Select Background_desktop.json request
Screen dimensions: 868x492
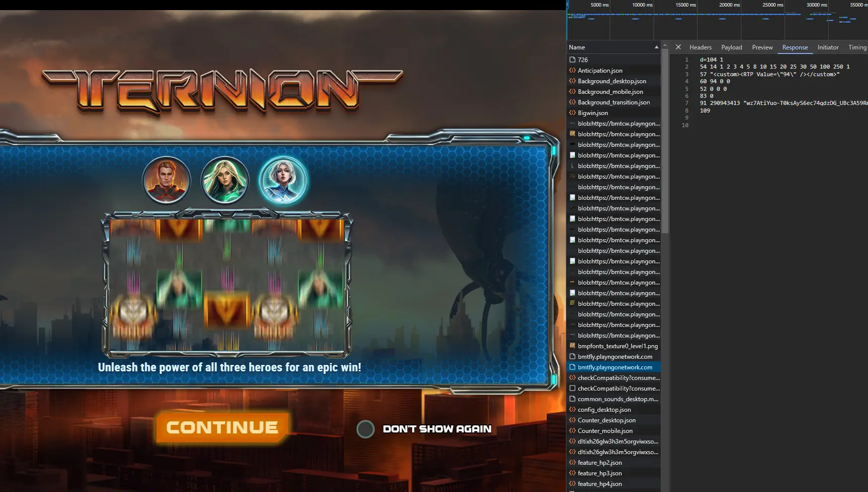click(613, 81)
